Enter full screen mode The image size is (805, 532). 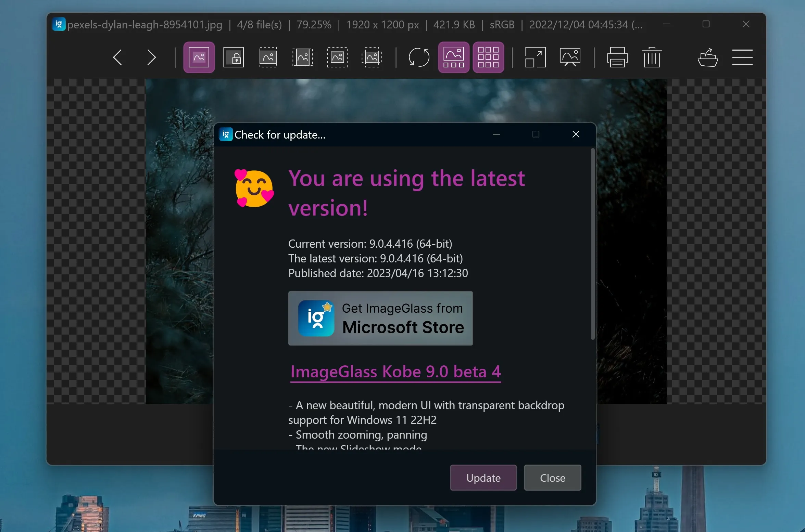(535, 57)
